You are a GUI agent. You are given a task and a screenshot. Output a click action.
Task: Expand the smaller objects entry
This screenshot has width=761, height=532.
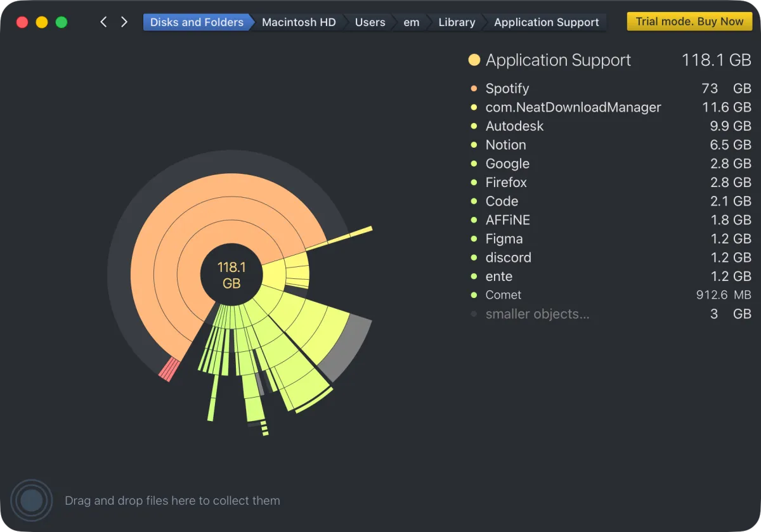point(537,315)
